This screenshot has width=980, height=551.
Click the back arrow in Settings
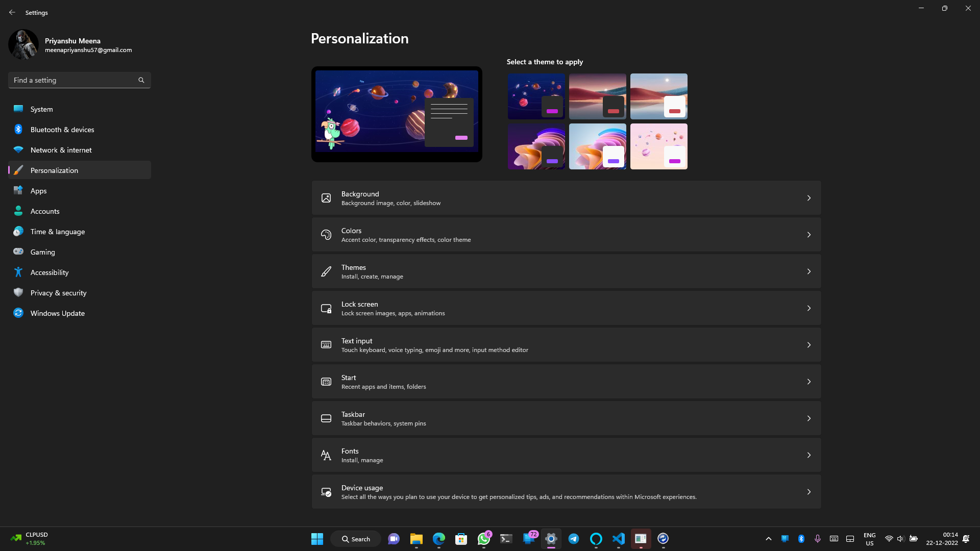pos(12,12)
